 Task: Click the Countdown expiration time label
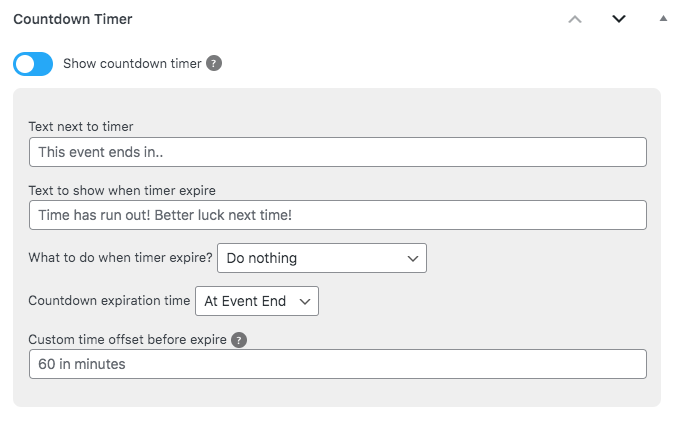click(x=109, y=301)
